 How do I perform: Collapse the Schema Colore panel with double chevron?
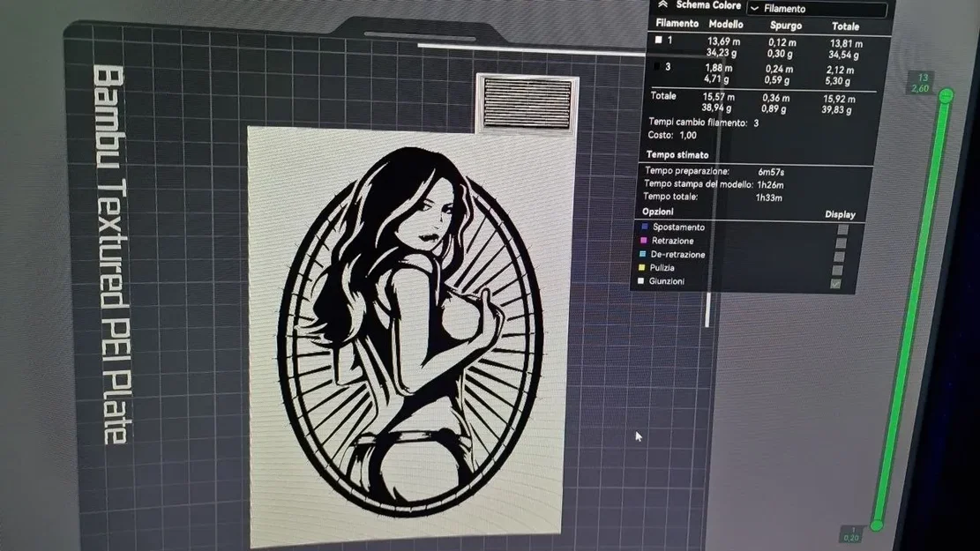pos(663,5)
